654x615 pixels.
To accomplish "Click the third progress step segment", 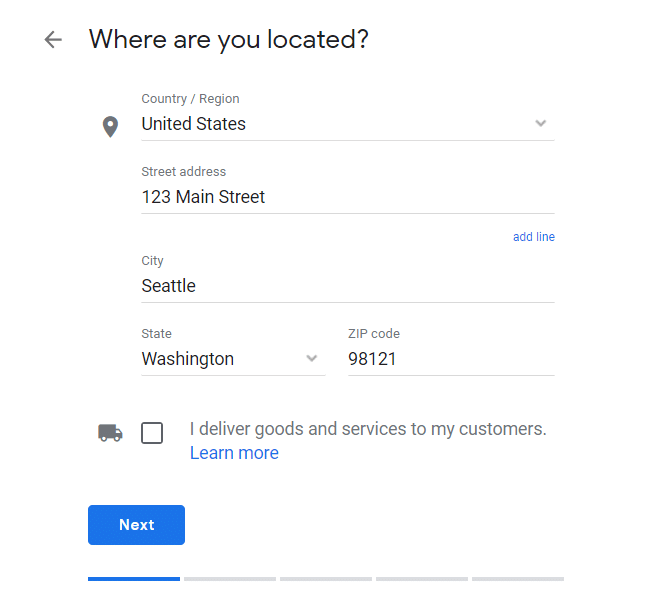I will (326, 578).
